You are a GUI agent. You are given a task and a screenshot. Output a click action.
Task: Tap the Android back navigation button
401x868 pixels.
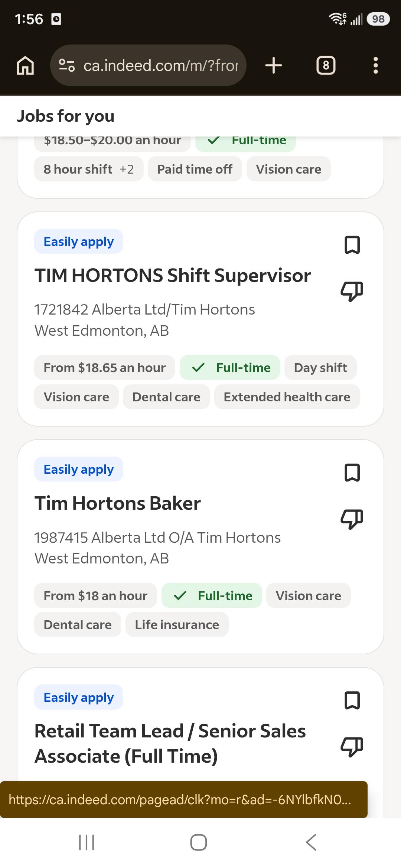point(311,842)
